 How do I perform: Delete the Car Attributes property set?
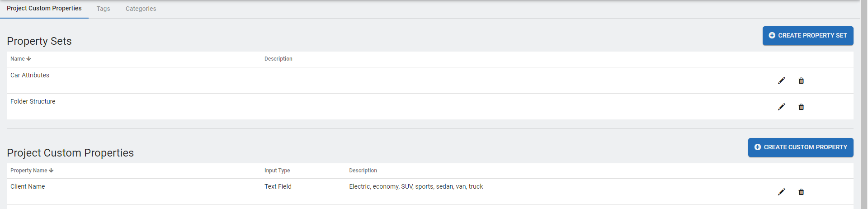pyautogui.click(x=801, y=81)
